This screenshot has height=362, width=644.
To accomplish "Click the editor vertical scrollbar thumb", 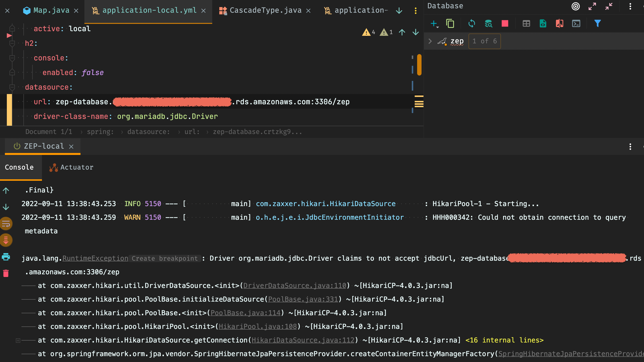I will [419, 65].
